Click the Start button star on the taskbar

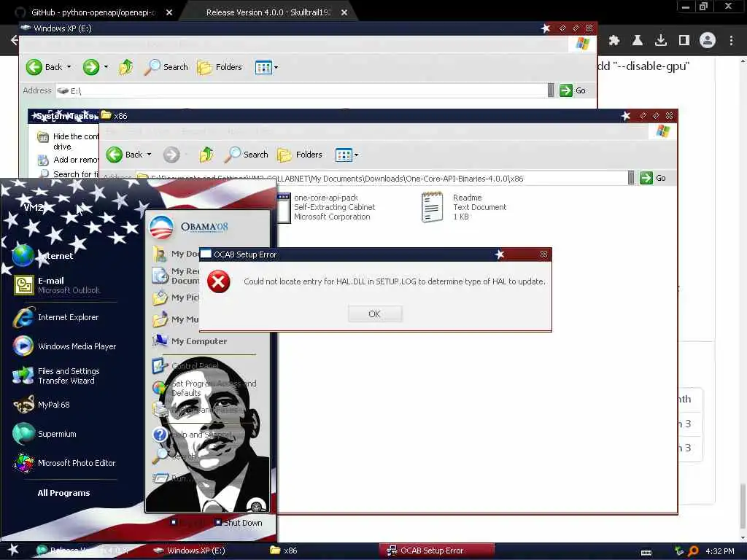13,551
